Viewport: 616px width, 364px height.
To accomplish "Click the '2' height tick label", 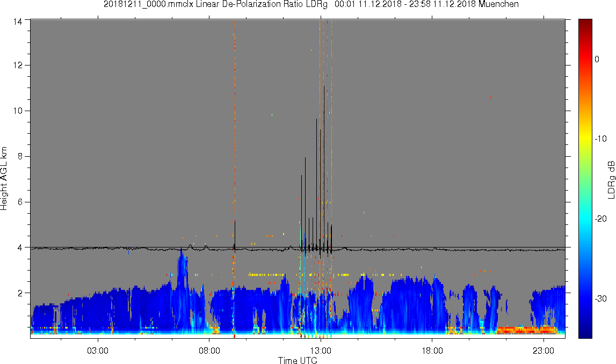I will (20, 293).
